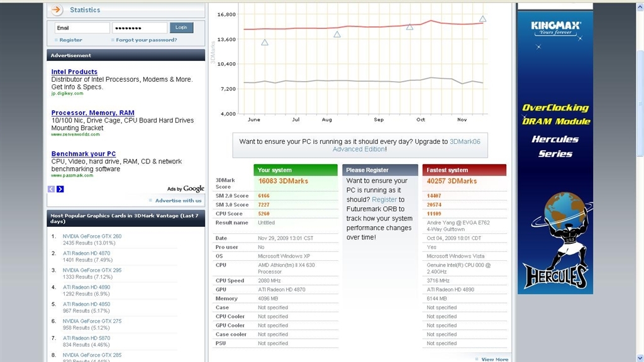Click the View More link
Image resolution: width=644 pixels, height=362 pixels.
tap(494, 359)
